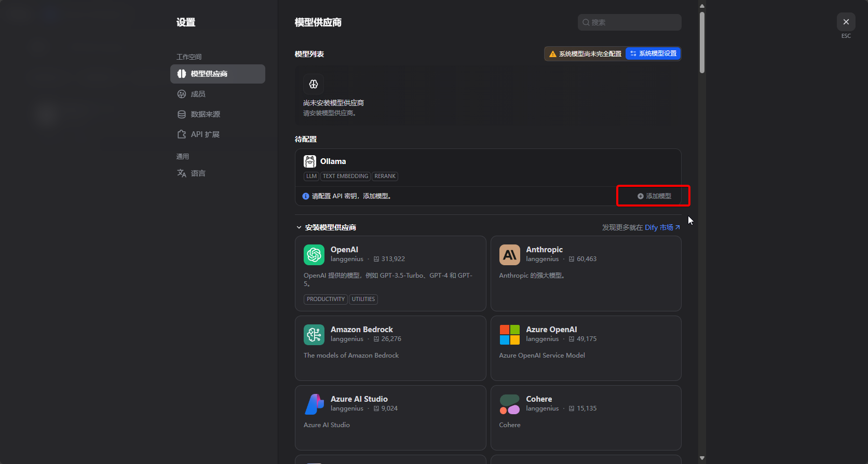Viewport: 868px width, 464px height.
Task: Open the API 扩展 settings page
Action: coord(205,134)
